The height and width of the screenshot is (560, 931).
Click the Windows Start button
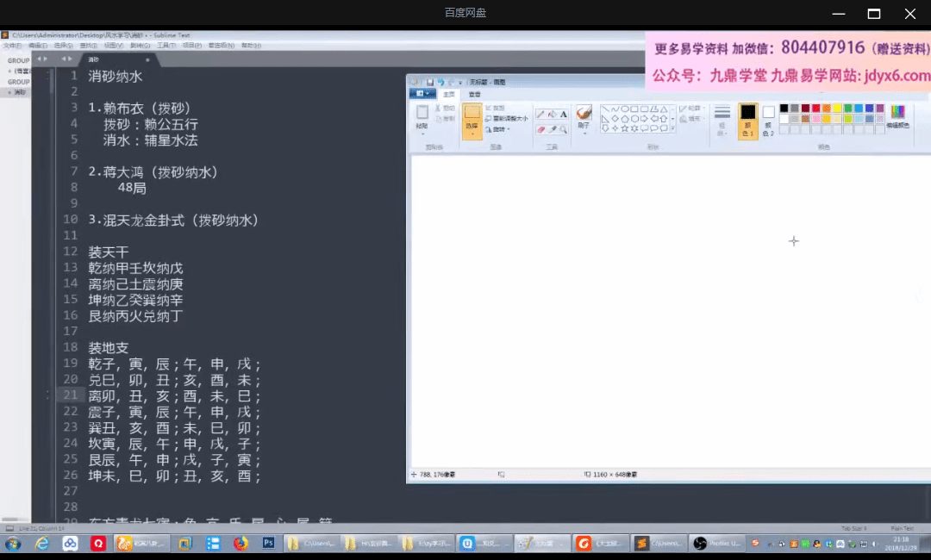(13, 544)
